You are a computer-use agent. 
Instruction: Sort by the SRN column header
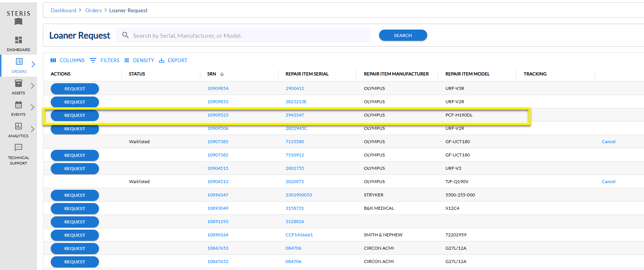click(212, 74)
